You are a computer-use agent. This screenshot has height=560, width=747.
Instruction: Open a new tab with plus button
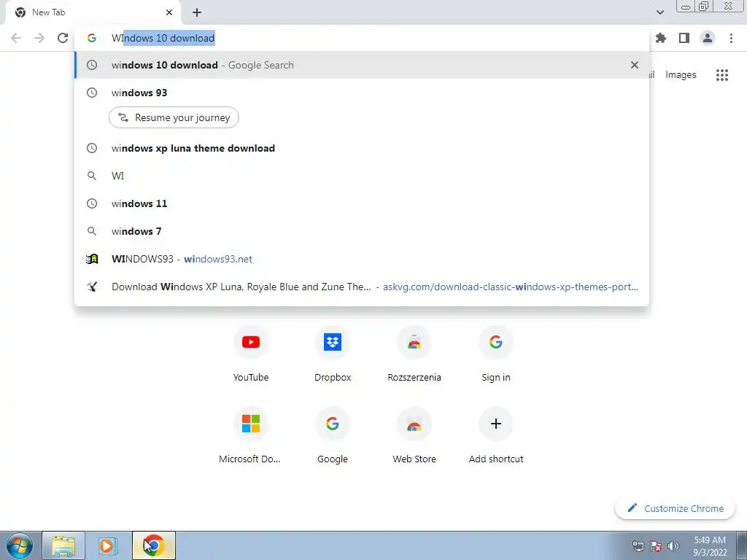coord(197,12)
